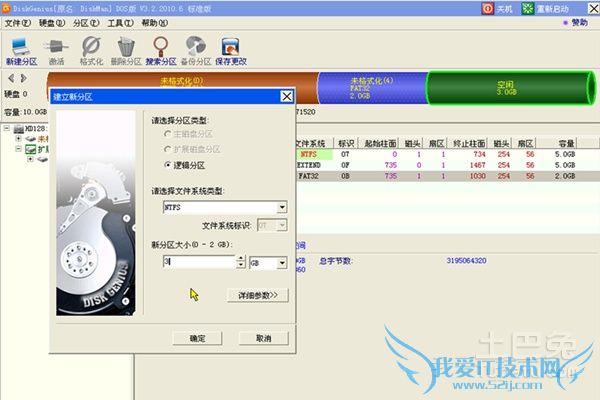This screenshot has height=400, width=600.
Task: Click the 保存更改 (save changes) toolbar icon
Action: pyautogui.click(x=231, y=51)
